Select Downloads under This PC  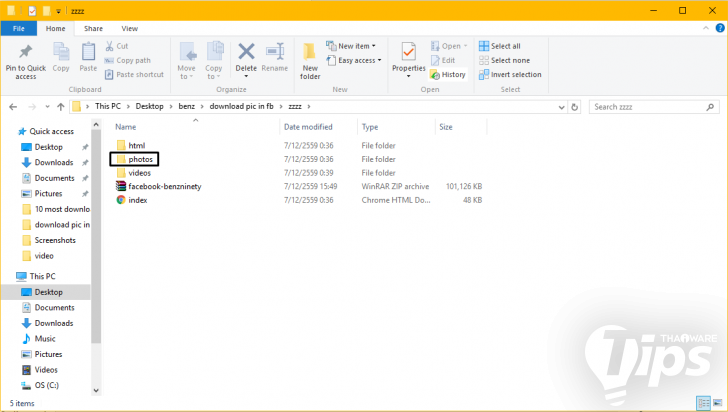coord(54,323)
